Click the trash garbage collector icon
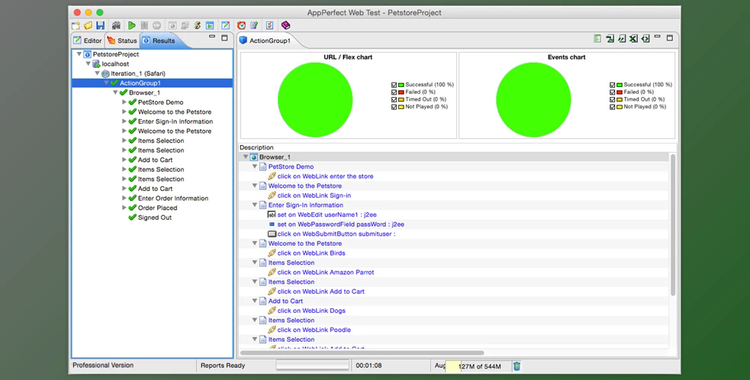The width and height of the screenshot is (750, 380). (x=517, y=366)
